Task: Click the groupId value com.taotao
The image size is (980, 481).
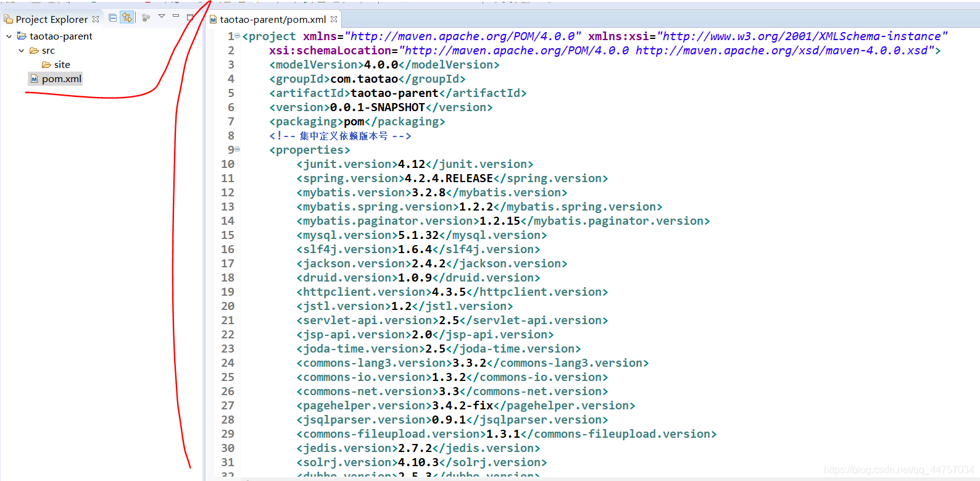Action: click(364, 79)
